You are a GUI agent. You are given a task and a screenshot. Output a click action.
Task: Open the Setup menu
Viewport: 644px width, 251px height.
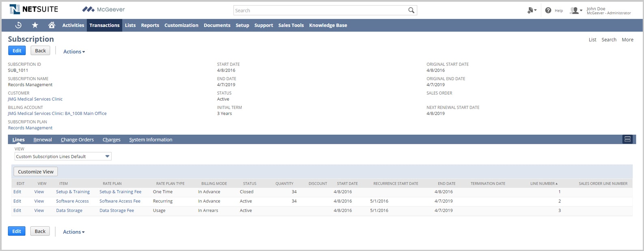click(242, 25)
